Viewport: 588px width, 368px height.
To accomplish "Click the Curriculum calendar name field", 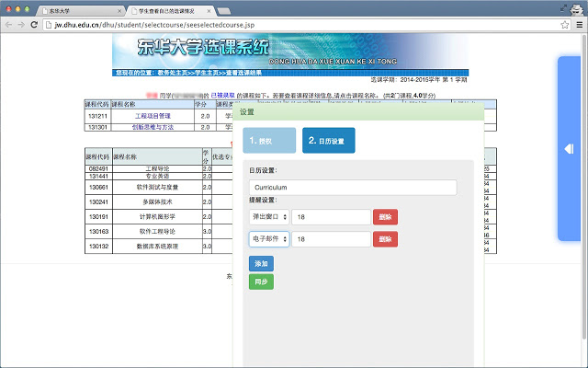I will tap(352, 188).
